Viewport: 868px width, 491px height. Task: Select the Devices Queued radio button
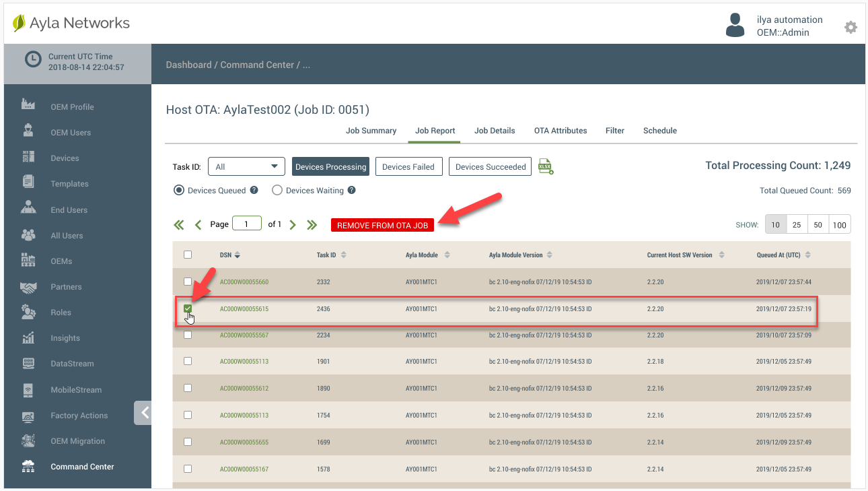pyautogui.click(x=179, y=191)
